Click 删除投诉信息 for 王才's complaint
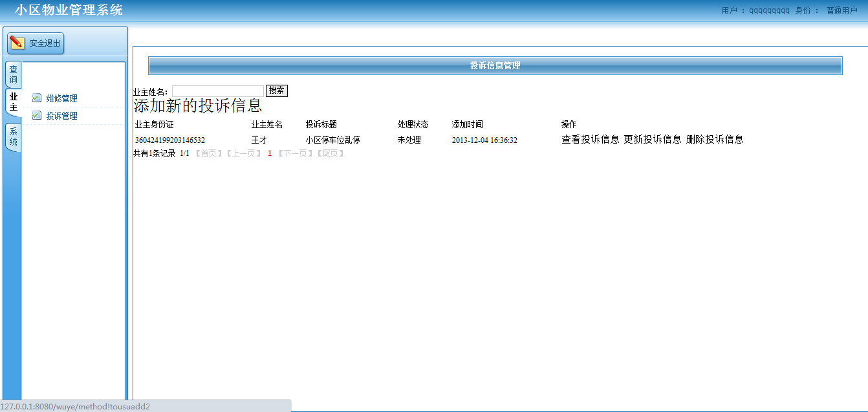Image resolution: width=868 pixels, height=412 pixels. click(715, 139)
